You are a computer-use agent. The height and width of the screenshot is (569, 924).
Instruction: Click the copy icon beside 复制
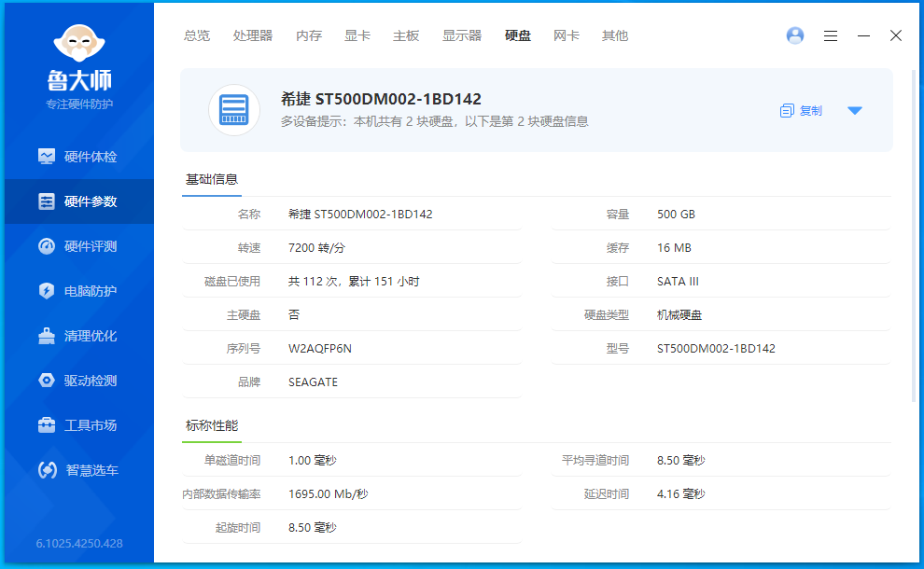point(787,111)
